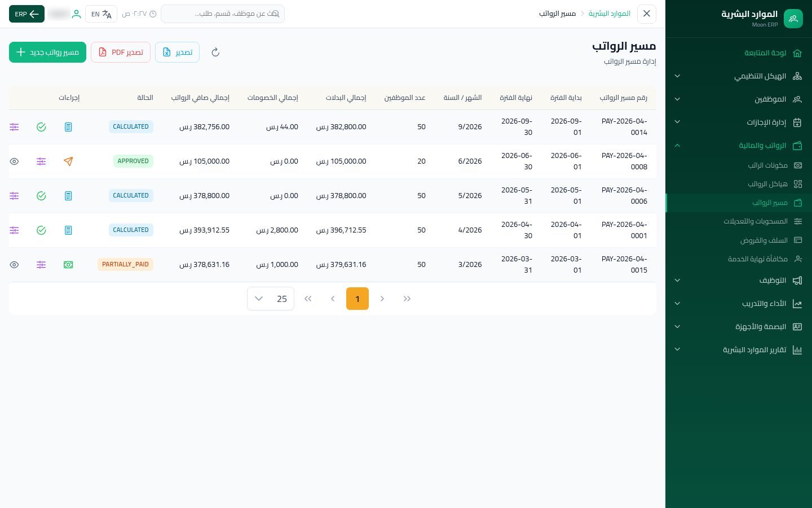Click الموارد البشرية breadcrumb link
This screenshot has height=508, width=812.
click(610, 14)
